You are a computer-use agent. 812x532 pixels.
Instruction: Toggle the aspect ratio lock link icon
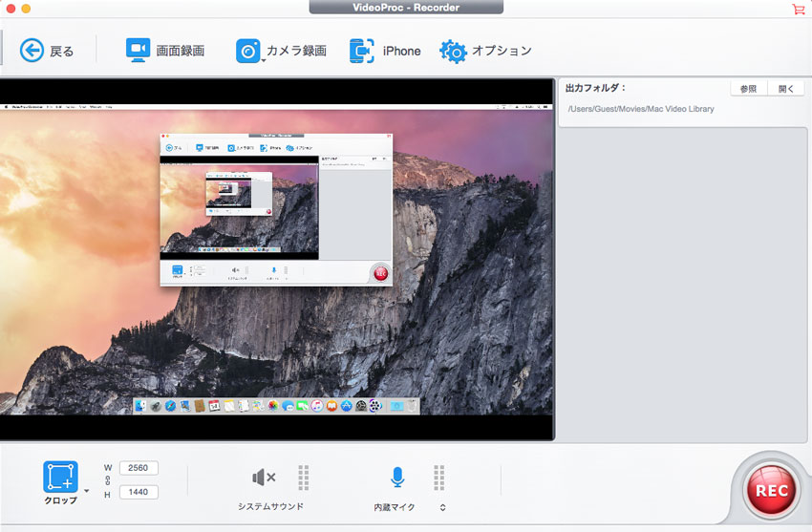point(108,480)
